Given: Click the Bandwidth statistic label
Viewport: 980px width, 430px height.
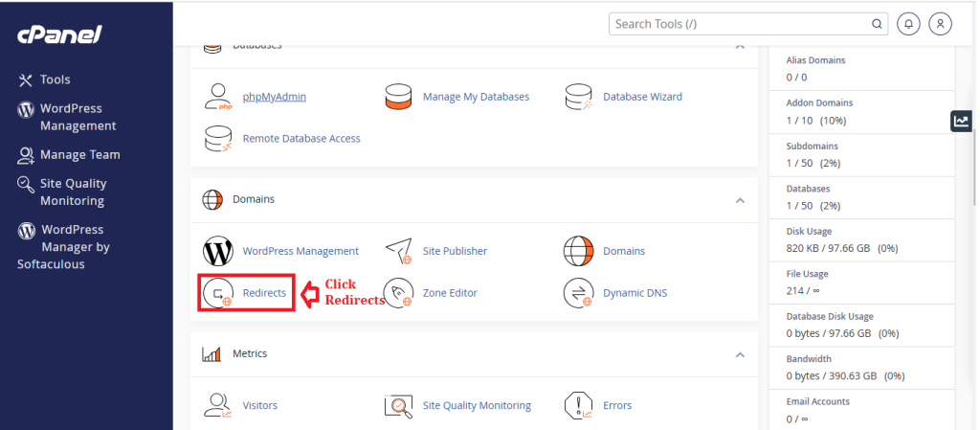Looking at the screenshot, I should tap(809, 359).
